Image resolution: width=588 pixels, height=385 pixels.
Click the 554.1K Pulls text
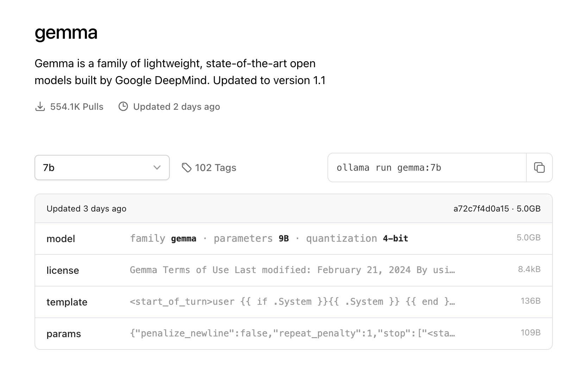coord(77,107)
